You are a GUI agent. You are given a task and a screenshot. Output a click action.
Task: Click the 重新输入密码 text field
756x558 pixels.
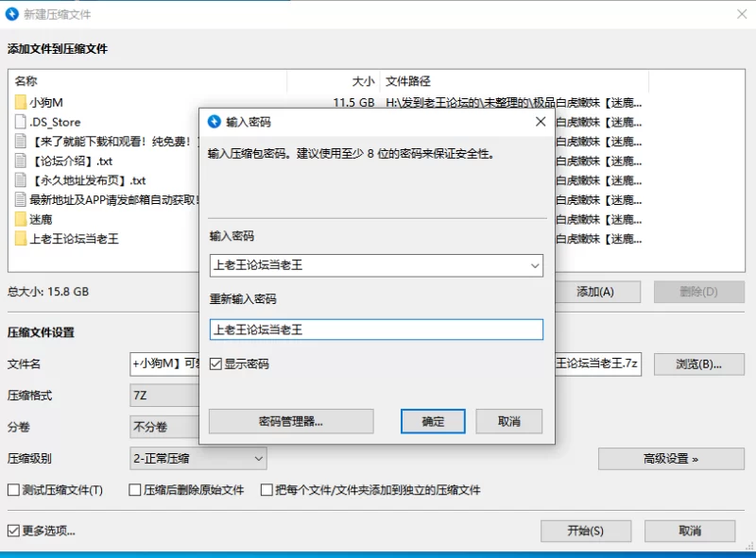point(376,330)
